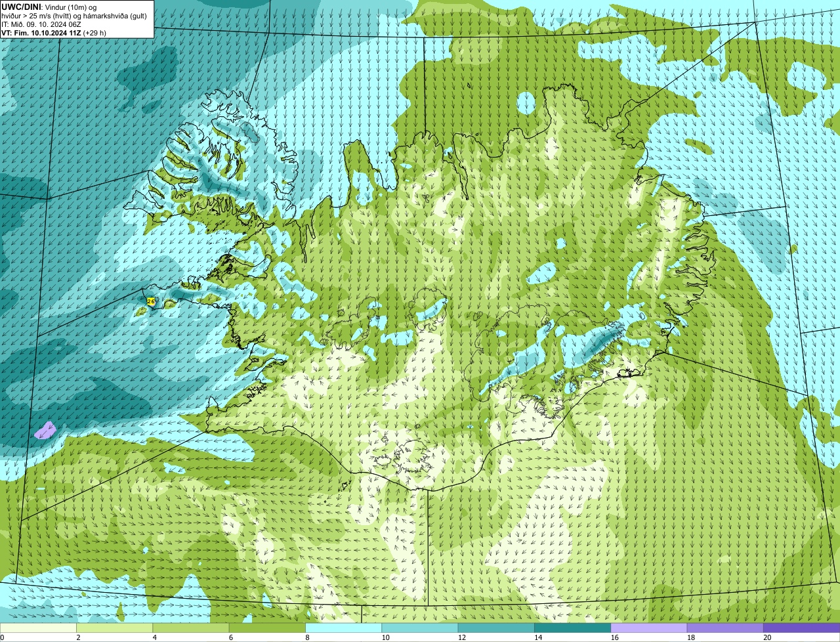This screenshot has height=642, width=840.
Task: Click the legend scale label '14'
Action: (538, 637)
